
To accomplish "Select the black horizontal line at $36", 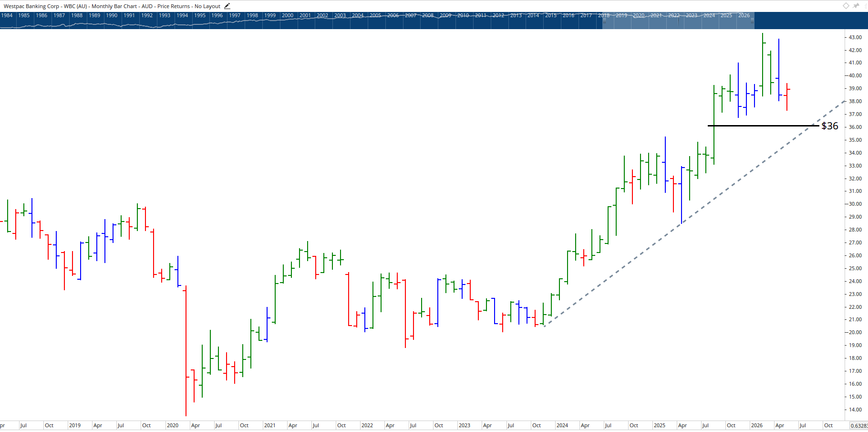I will pyautogui.click(x=763, y=126).
